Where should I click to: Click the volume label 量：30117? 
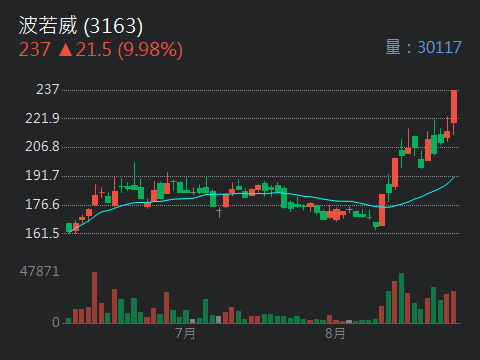423,47
